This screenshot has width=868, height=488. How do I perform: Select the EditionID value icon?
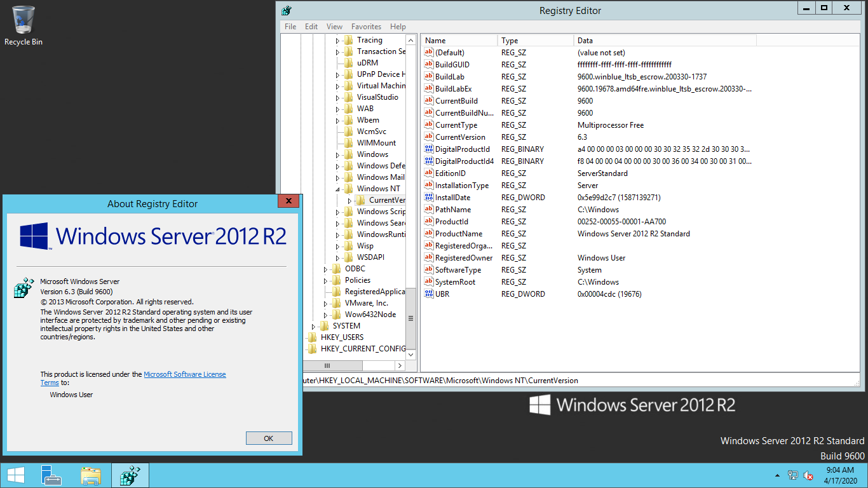(429, 173)
